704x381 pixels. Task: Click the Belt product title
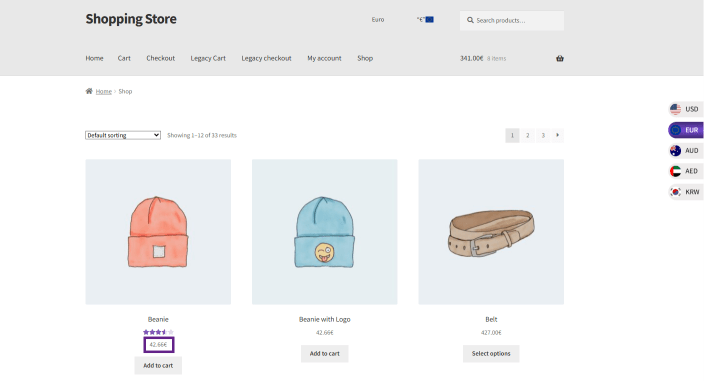pyautogui.click(x=491, y=320)
